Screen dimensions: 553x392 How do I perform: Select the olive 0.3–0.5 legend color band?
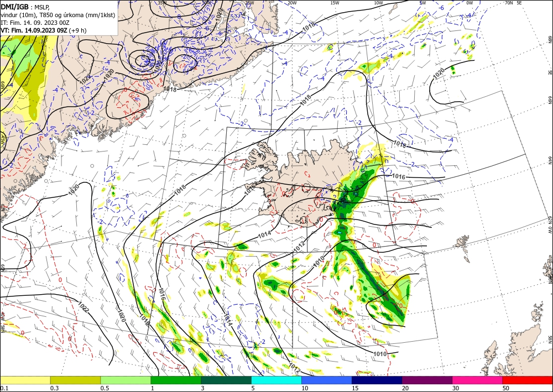coord(75,380)
